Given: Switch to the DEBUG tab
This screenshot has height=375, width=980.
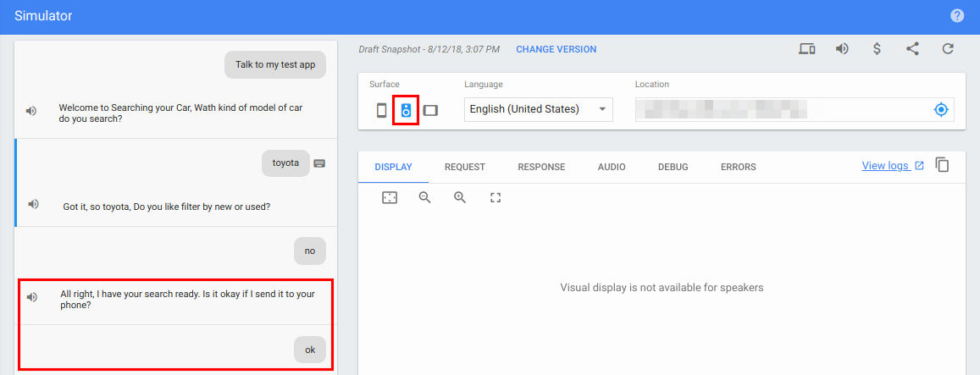Looking at the screenshot, I should pos(673,167).
